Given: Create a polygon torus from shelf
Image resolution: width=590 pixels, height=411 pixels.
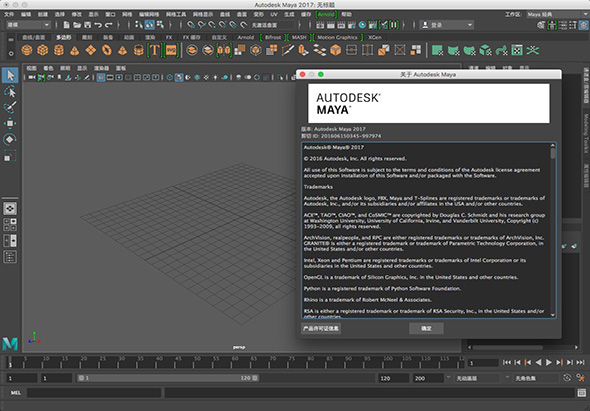Looking at the screenshot, I should (107, 50).
